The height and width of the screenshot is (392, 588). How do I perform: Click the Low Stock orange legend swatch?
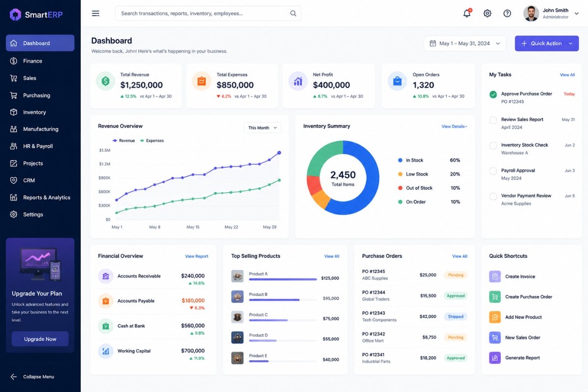click(400, 174)
